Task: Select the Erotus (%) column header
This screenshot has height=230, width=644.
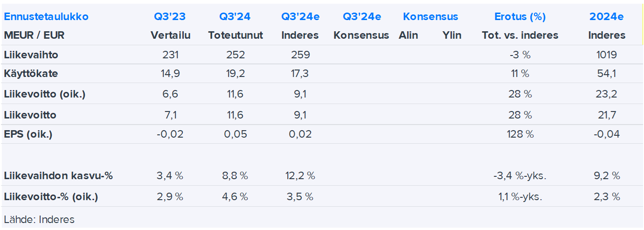Action: click(x=520, y=17)
